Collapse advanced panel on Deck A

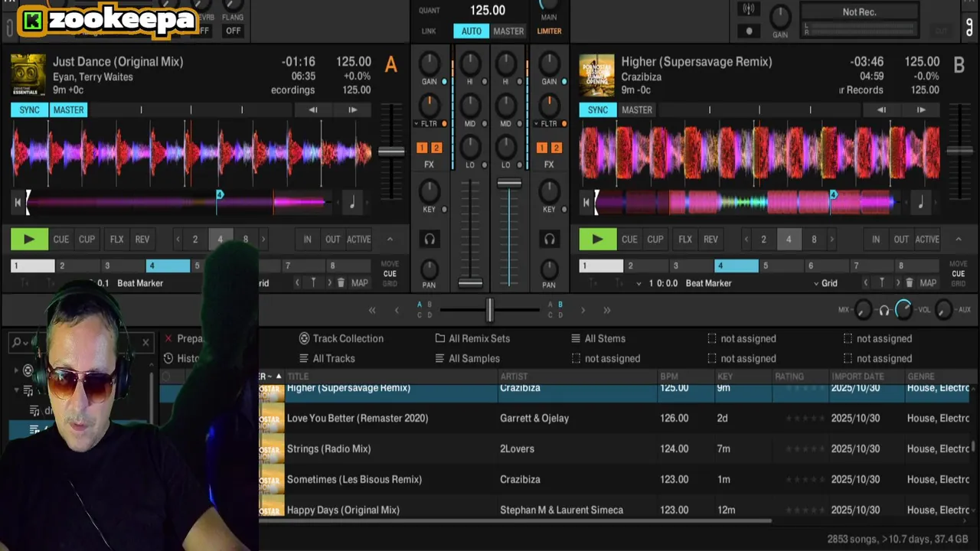[390, 240]
